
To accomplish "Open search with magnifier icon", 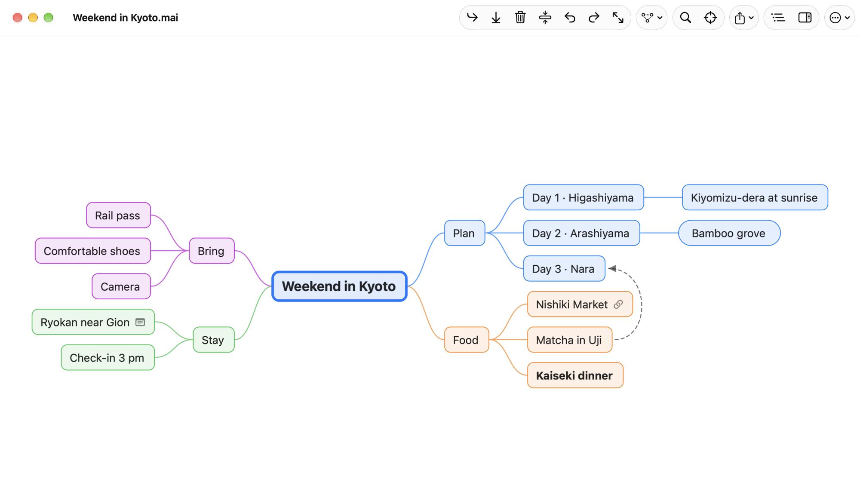I will pyautogui.click(x=685, y=18).
